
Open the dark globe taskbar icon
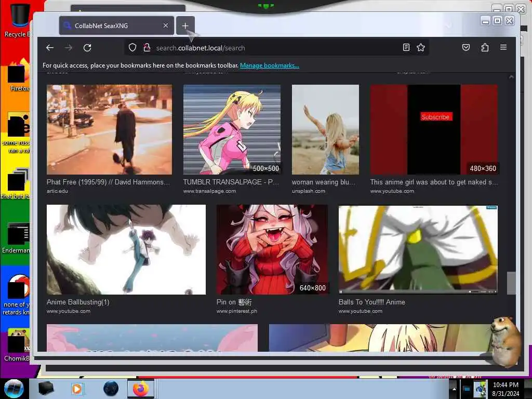click(111, 389)
